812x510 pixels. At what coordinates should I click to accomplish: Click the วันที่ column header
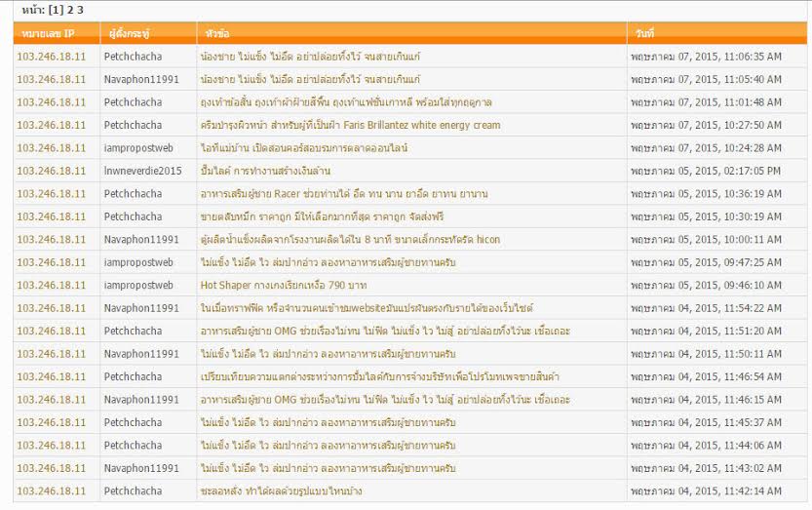[642, 34]
